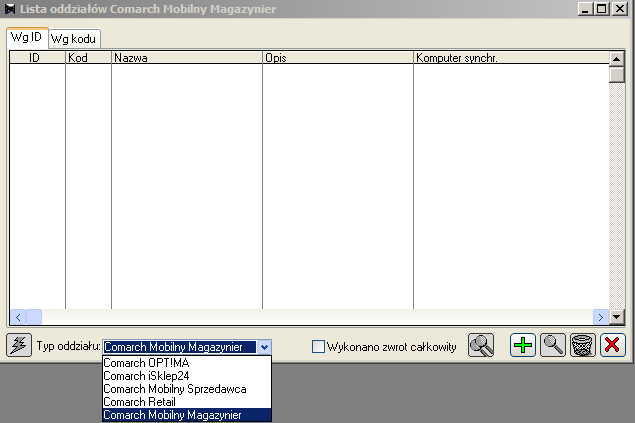Open the 'Typ oddziału' dropdown arrow
This screenshot has height=423, width=635.
tap(264, 347)
